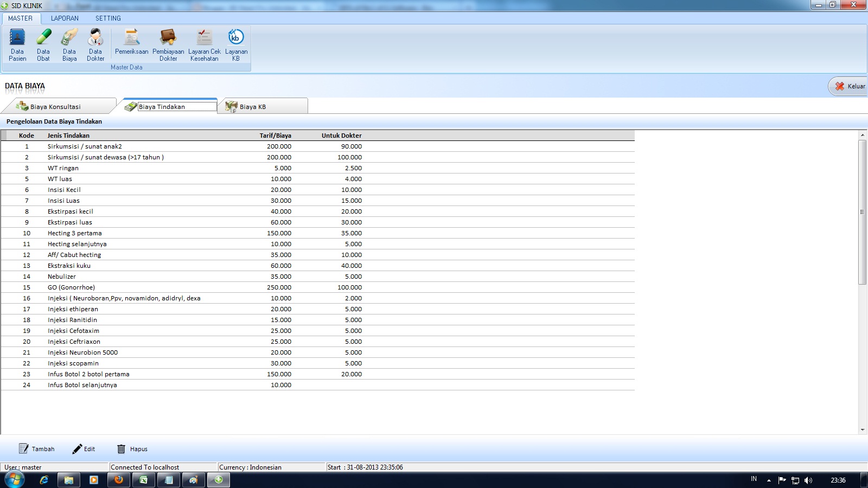The height and width of the screenshot is (488, 868).
Task: Select the 'Injeksi scopamin' row
Action: 317,363
